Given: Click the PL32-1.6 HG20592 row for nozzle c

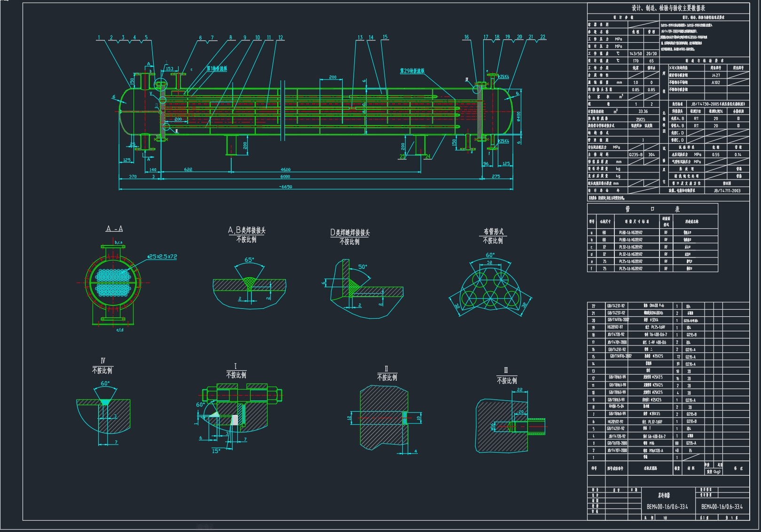Looking at the screenshot, I should tap(630, 247).
